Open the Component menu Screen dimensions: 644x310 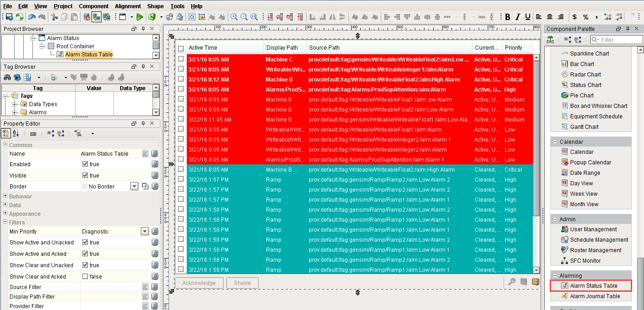tap(93, 6)
